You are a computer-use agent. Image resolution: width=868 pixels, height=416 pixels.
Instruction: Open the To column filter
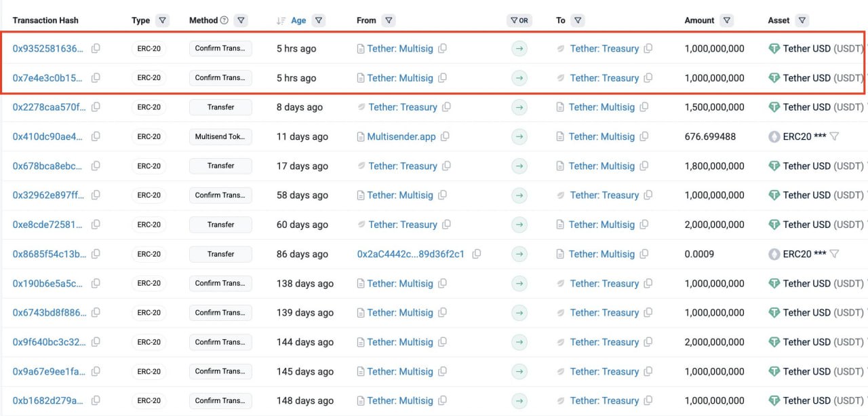(578, 20)
